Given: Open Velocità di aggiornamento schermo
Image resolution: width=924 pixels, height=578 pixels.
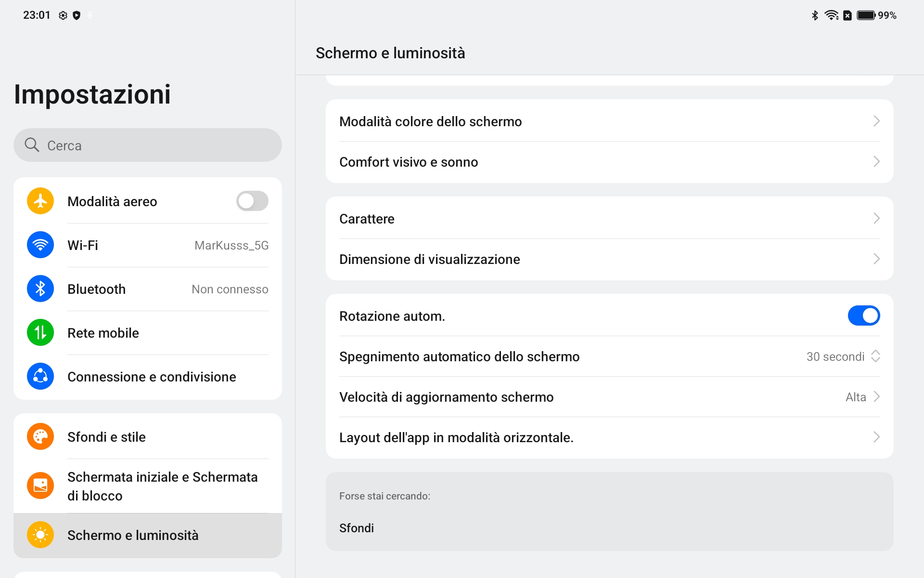Looking at the screenshot, I should pos(609,397).
